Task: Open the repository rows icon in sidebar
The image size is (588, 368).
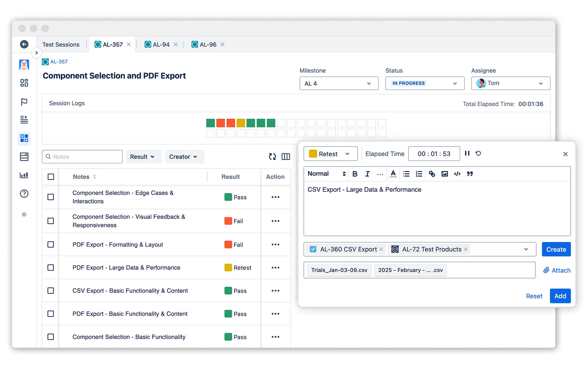Action: (x=24, y=157)
